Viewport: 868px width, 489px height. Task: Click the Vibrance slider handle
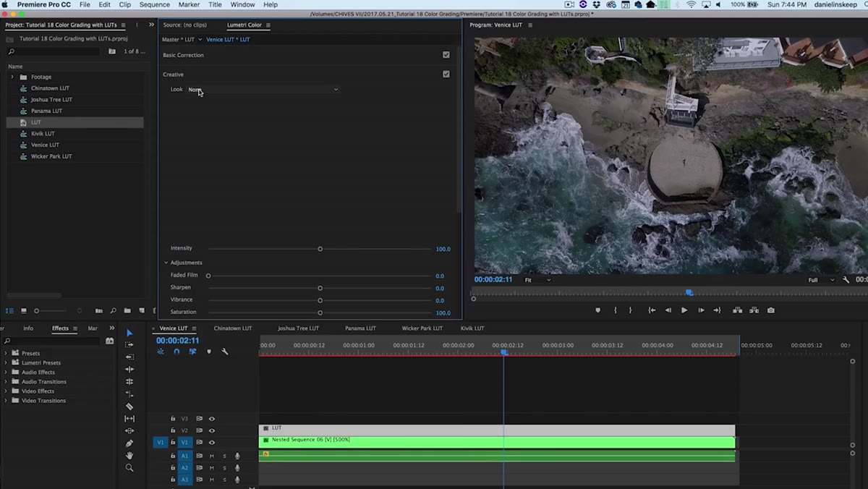pyautogui.click(x=320, y=300)
